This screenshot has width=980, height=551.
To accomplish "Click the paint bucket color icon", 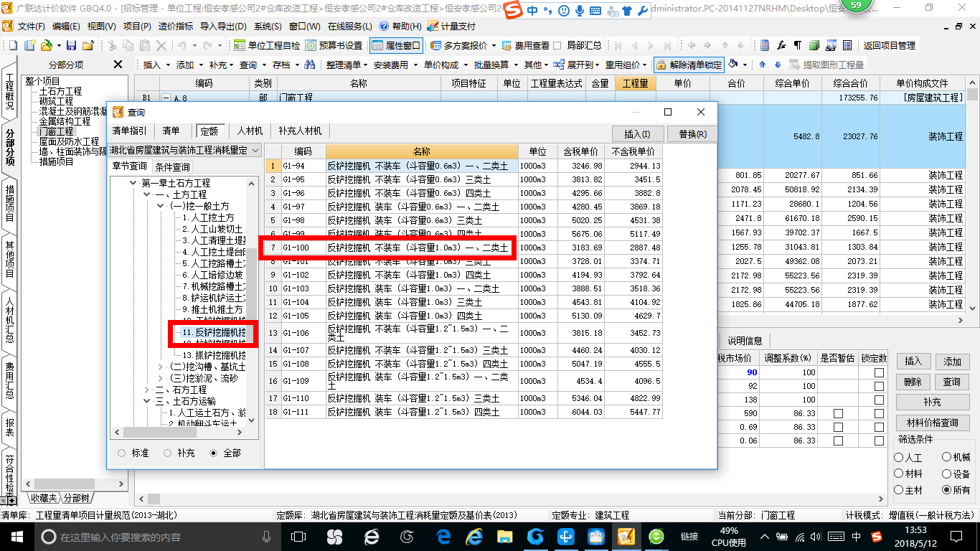I will (x=733, y=65).
